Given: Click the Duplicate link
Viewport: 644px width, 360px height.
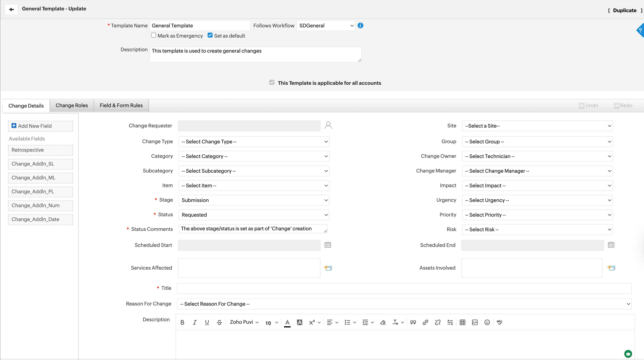Looking at the screenshot, I should tap(625, 10).
